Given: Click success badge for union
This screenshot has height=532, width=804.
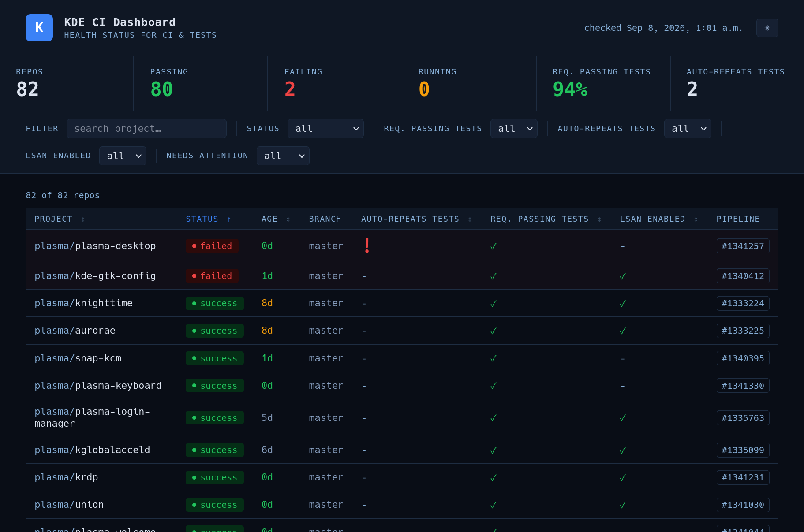Looking at the screenshot, I should coord(215,505).
